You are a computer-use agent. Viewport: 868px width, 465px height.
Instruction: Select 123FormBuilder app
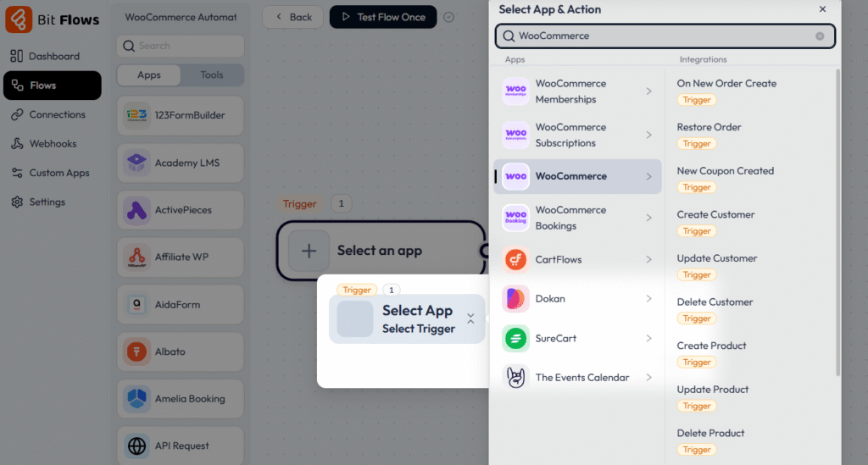[181, 115]
